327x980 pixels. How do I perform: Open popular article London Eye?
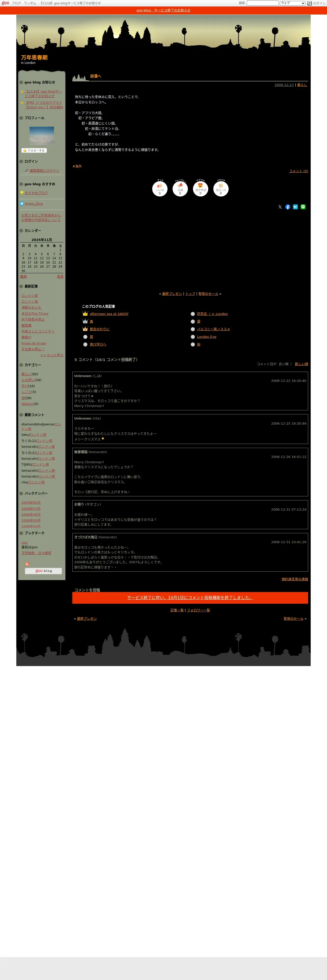click(x=207, y=337)
